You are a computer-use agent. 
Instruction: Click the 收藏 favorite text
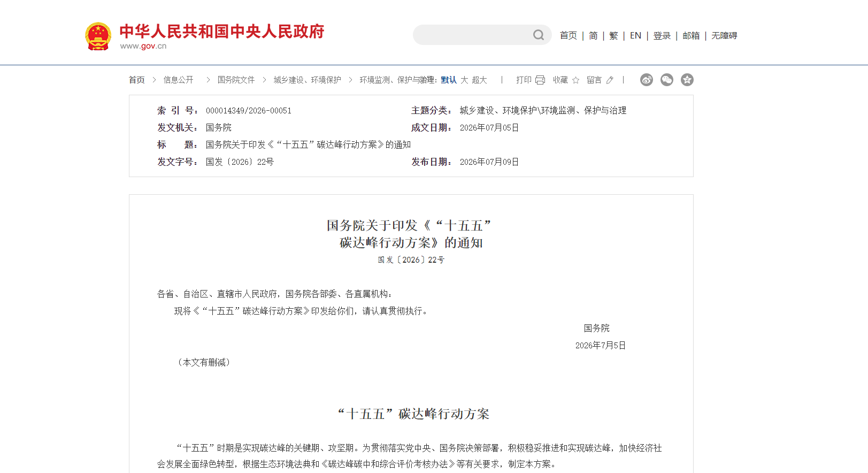coord(560,80)
